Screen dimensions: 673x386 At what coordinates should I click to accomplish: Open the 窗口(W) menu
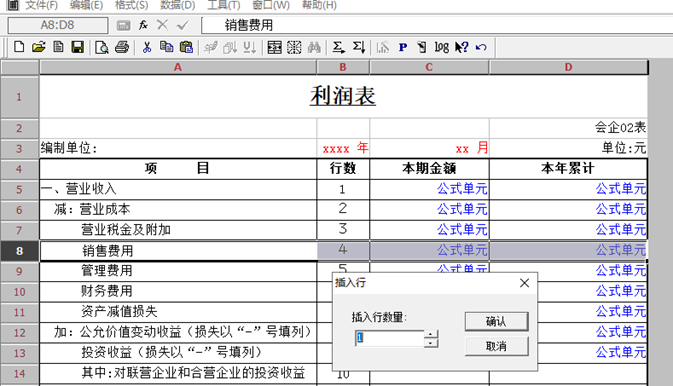pos(271,5)
